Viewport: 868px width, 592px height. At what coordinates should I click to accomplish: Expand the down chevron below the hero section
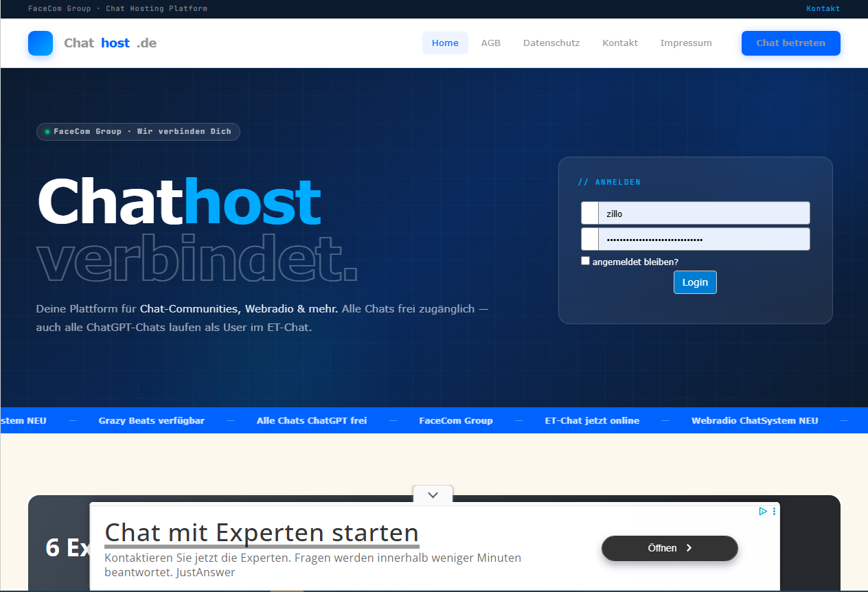pos(433,494)
